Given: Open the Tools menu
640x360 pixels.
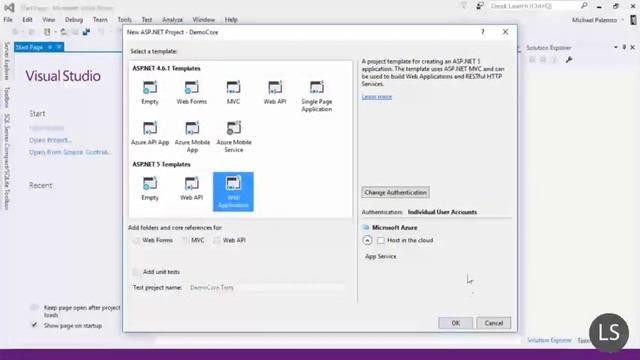Looking at the screenshot, I should point(124,20).
